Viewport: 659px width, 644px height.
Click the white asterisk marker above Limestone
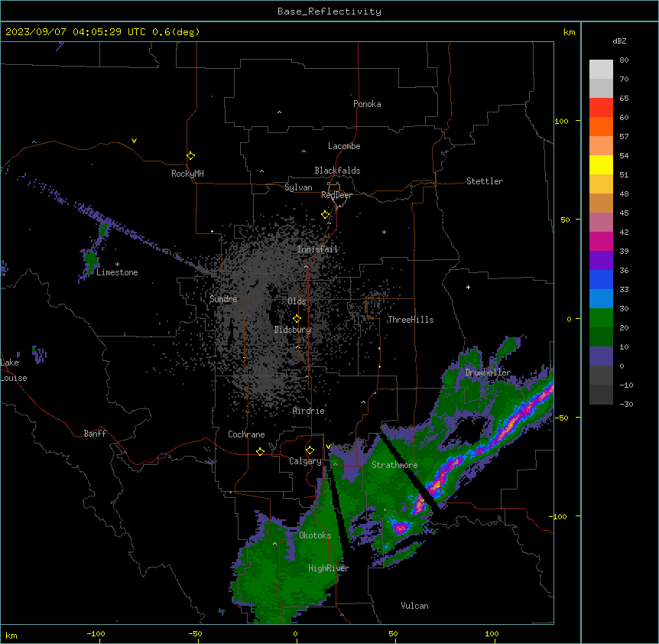[x=117, y=264]
